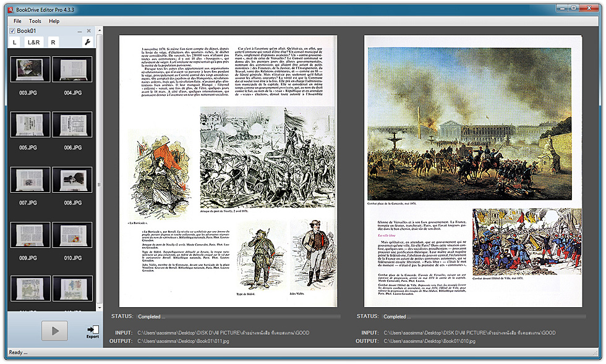
Task: Click the panel splitter handle
Action: click(x=100, y=185)
